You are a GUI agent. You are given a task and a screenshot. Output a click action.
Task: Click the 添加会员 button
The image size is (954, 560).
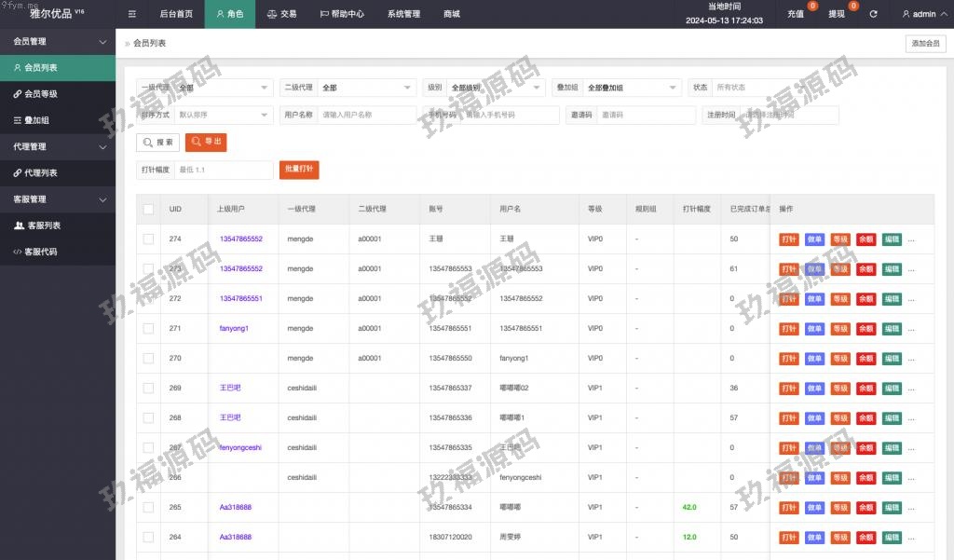(x=925, y=44)
